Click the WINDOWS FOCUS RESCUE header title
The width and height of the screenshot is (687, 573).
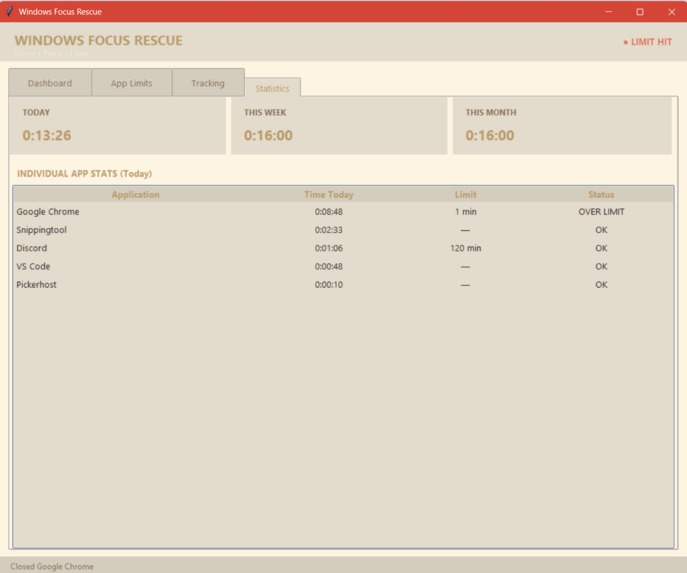point(99,40)
